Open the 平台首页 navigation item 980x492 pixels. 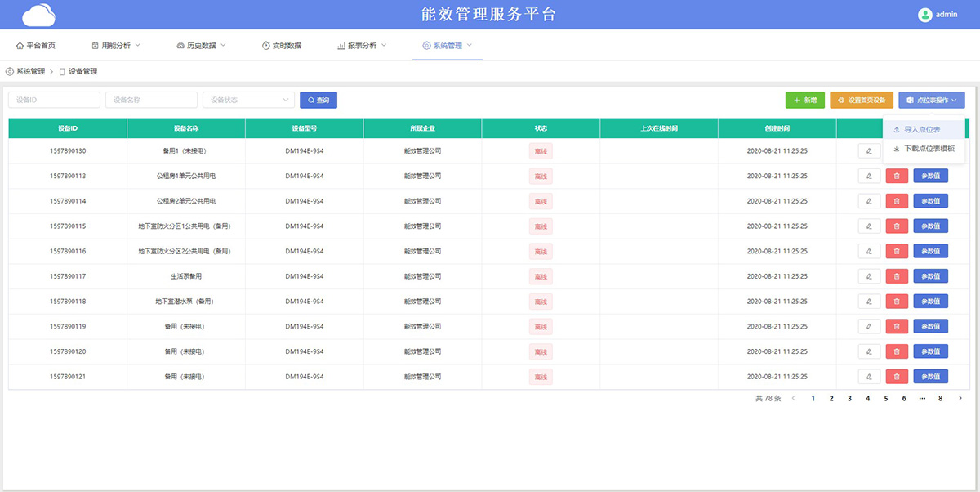[36, 46]
